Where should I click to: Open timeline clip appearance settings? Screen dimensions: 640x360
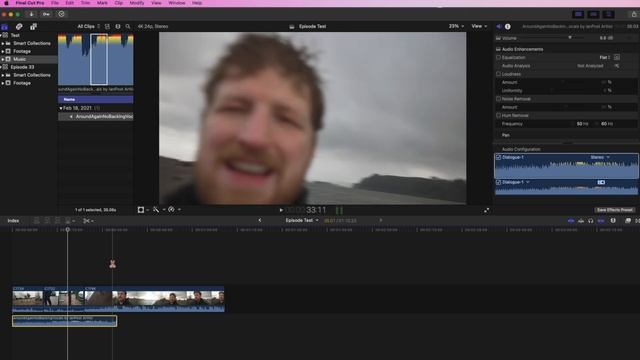[613, 221]
